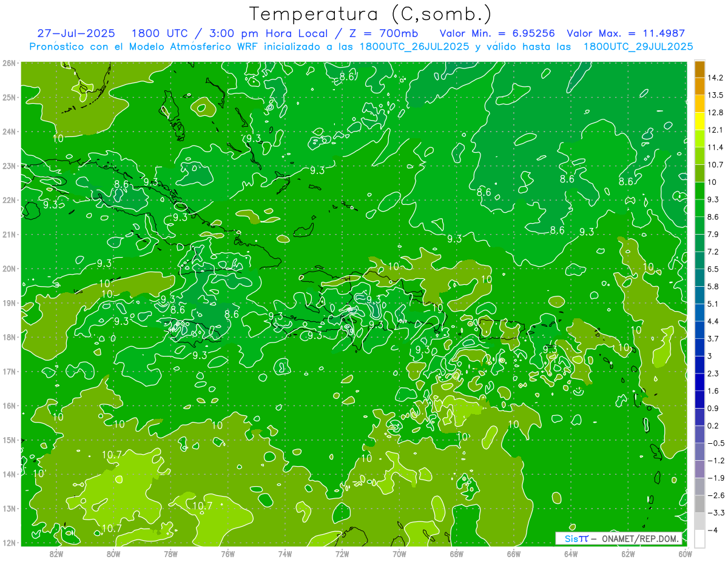Click the '68W' longitude axis label
Screen dimensions: 728x562
[456, 553]
